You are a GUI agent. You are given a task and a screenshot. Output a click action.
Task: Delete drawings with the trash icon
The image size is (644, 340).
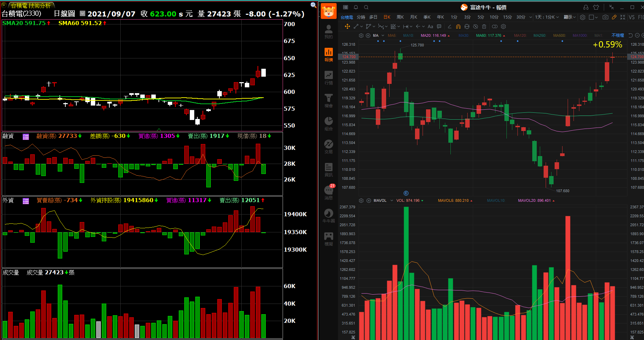484,26
